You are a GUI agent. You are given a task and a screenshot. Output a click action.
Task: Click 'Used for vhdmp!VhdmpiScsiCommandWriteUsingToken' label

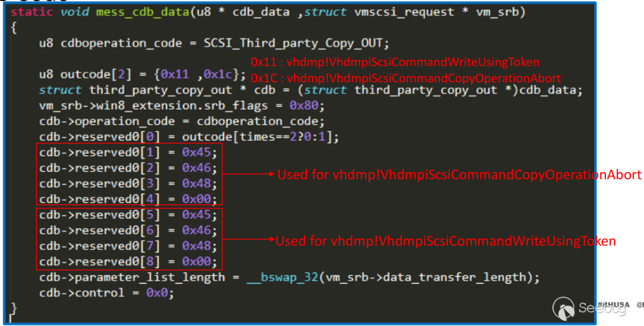[x=446, y=241]
